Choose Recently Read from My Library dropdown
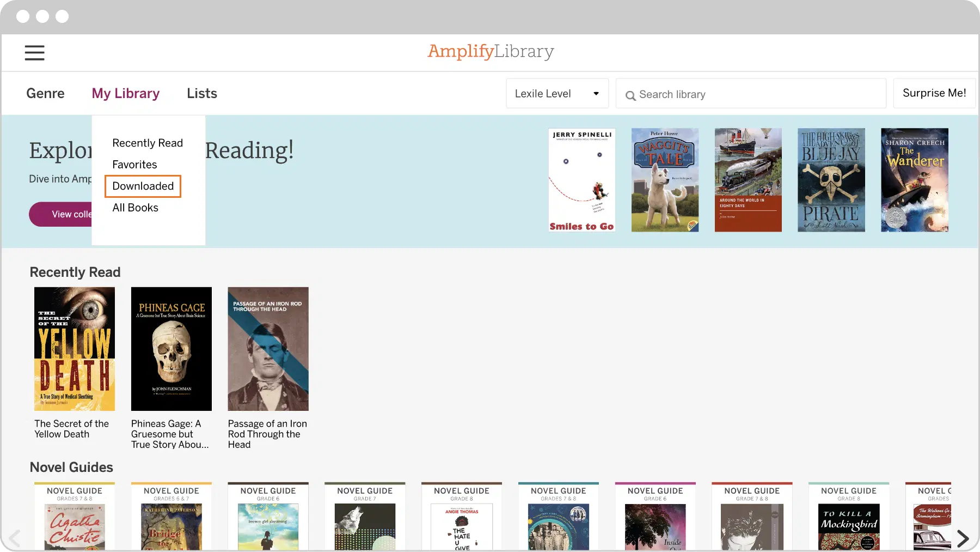980x552 pixels. coord(148,143)
